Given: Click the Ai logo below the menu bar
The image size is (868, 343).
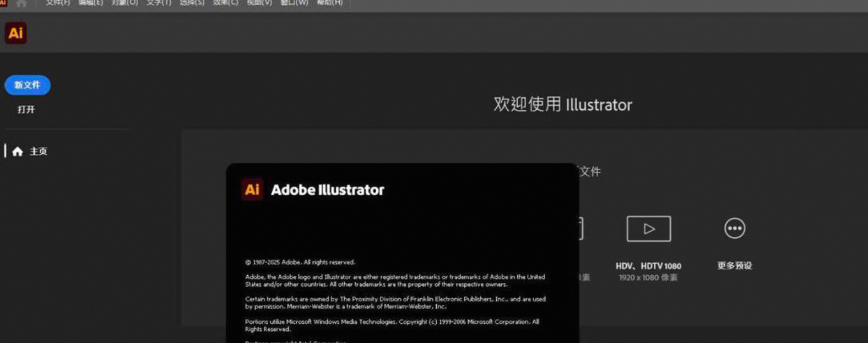Looking at the screenshot, I should pos(15,33).
